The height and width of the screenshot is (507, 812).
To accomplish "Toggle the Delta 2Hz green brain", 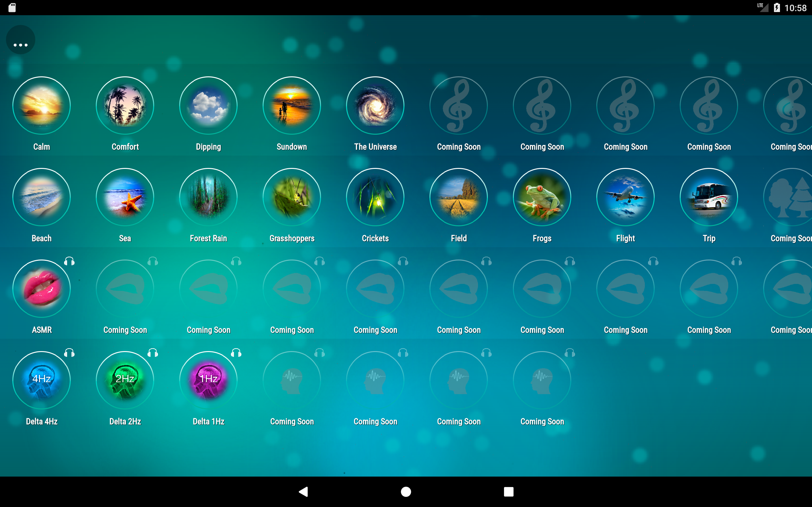I will click(x=125, y=380).
